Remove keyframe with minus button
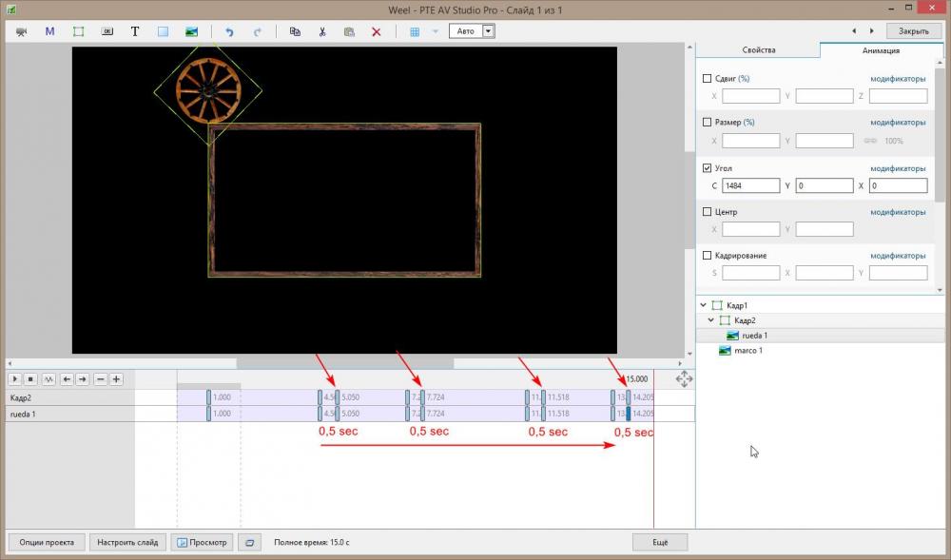Viewport: 951px width, 560px height. [x=101, y=379]
